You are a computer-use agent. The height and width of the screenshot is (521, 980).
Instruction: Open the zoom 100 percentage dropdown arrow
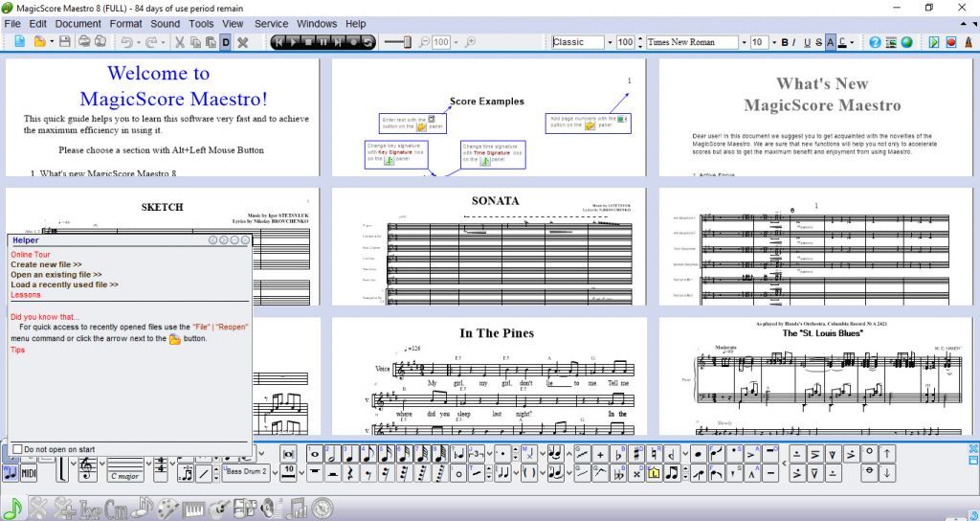[x=456, y=42]
